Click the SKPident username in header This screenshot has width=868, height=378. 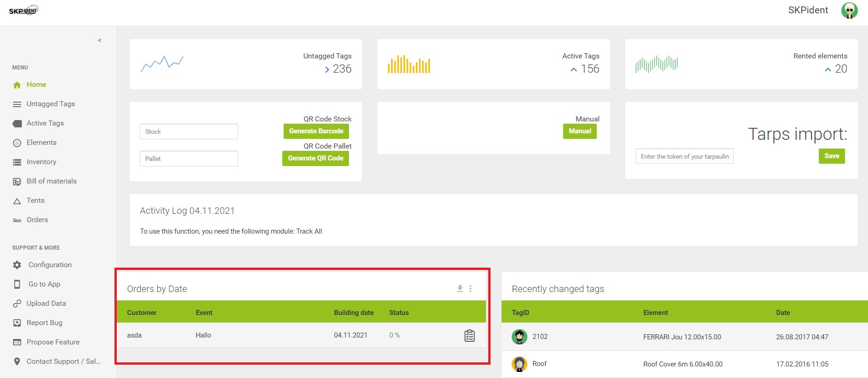(808, 10)
